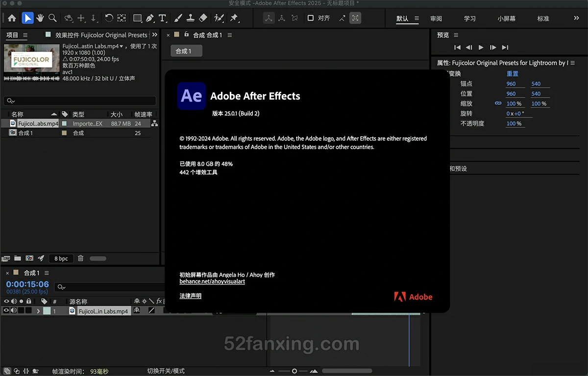Open behance.net/ahoyvisualart link
This screenshot has width=588, height=376.
pos(212,281)
